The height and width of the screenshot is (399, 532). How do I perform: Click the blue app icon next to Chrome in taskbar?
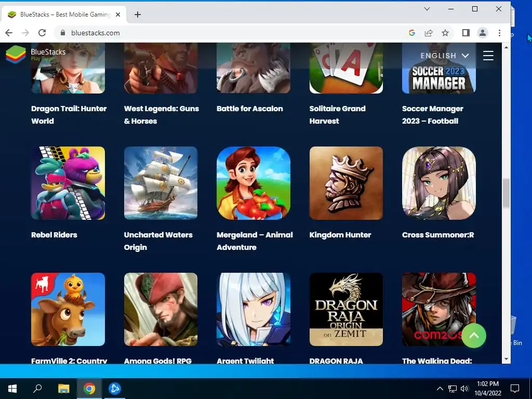(x=115, y=389)
